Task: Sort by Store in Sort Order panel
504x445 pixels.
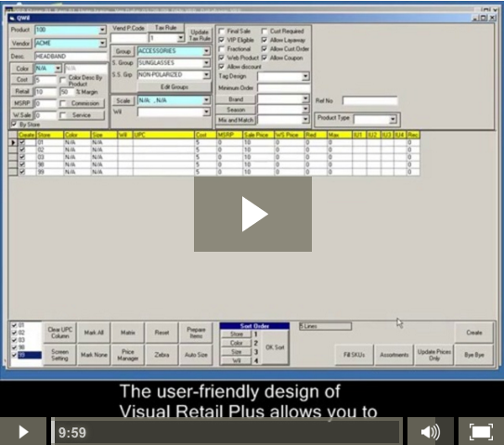Action: point(237,334)
